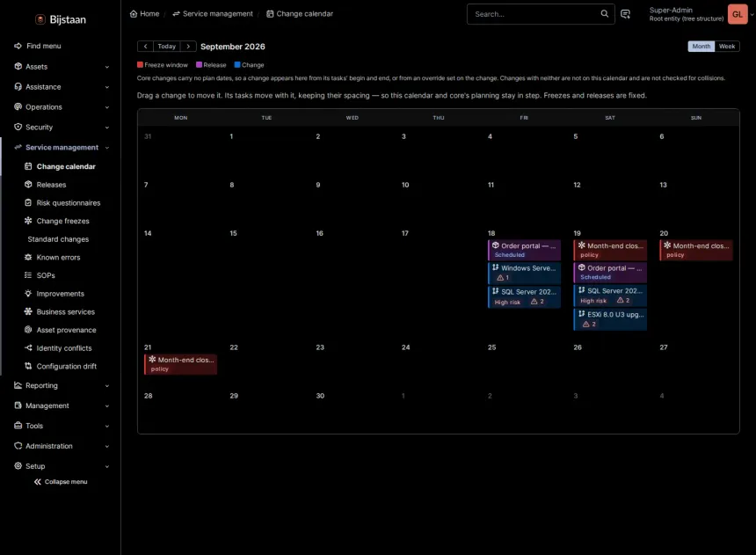The width and height of the screenshot is (756, 555).
Task: Expand the Assistance menu chevron
Action: pyautogui.click(x=107, y=87)
